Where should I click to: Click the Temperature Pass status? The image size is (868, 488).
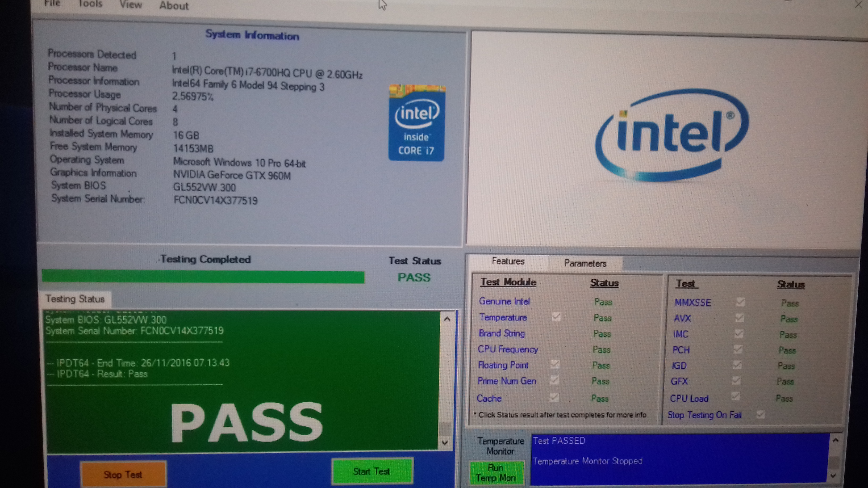pyautogui.click(x=603, y=318)
